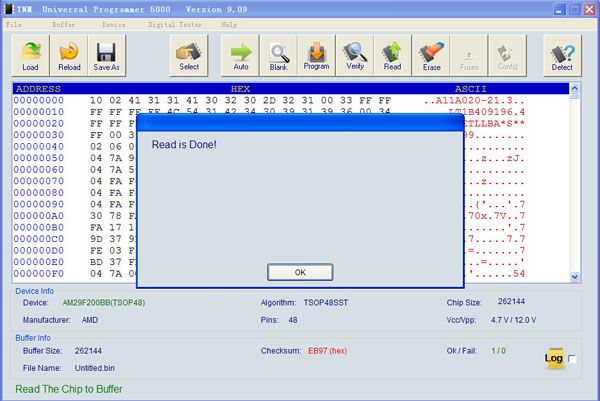Screen dimensions: 600x401
Task: Run the Auto programming icon
Action: point(241,55)
